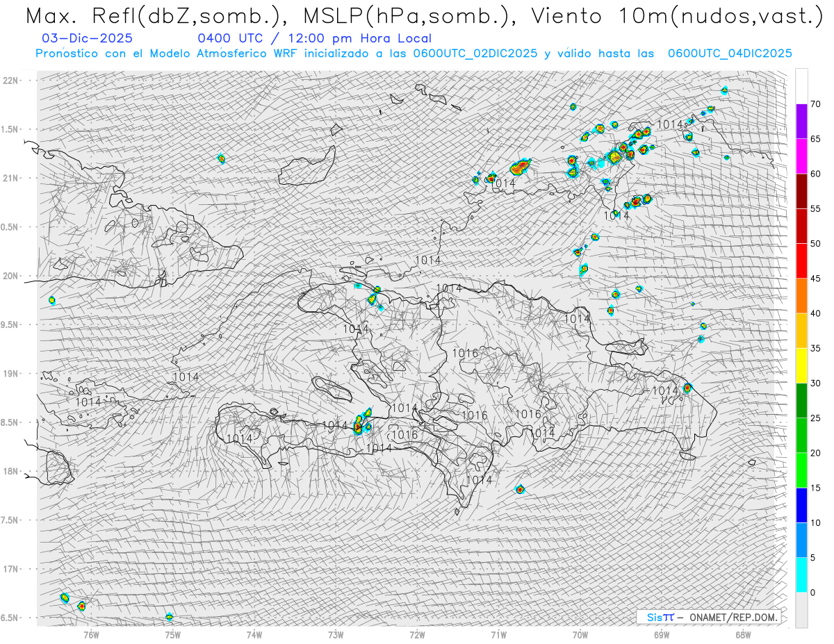Click the magenta 60–65 dBZ colorbar segment
The image size is (834, 644).
point(801,156)
